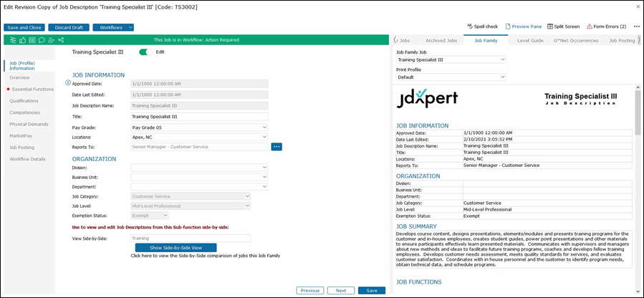Go to Essential Functions section
Viewport: 644px width, 298px height.
pos(32,90)
